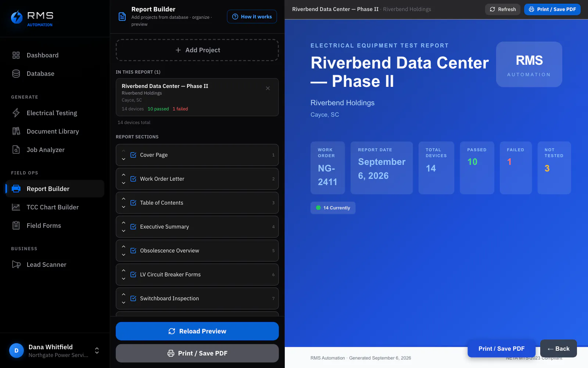Open the How it works help
Viewport: 588px width, 368px height.
[252, 17]
